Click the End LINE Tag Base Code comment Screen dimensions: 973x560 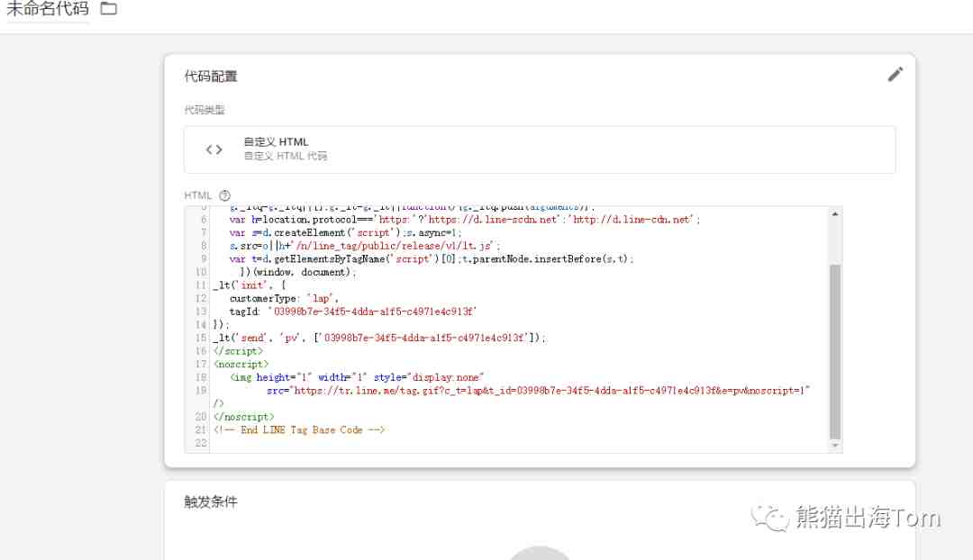(x=299, y=429)
